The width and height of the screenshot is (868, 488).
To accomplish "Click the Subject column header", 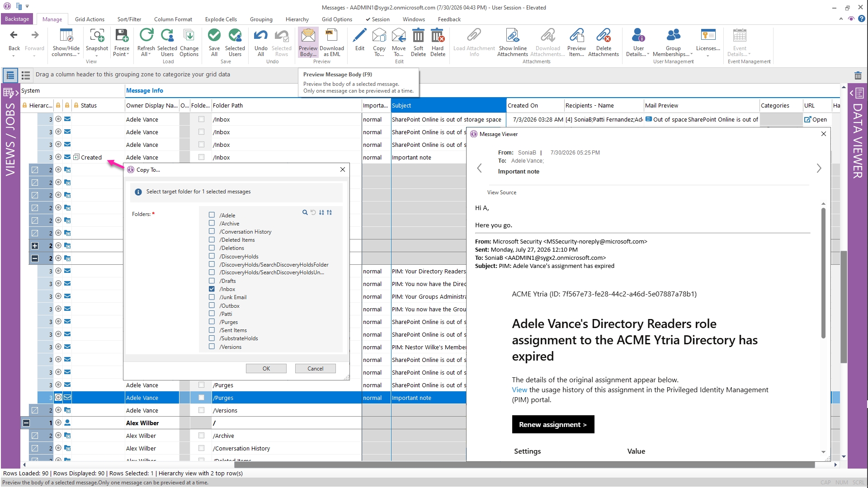I will pyautogui.click(x=448, y=105).
